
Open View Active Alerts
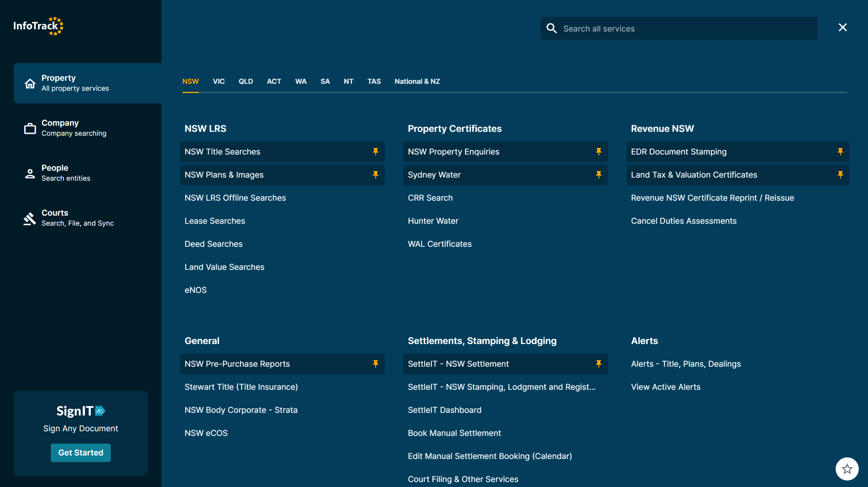(x=666, y=387)
